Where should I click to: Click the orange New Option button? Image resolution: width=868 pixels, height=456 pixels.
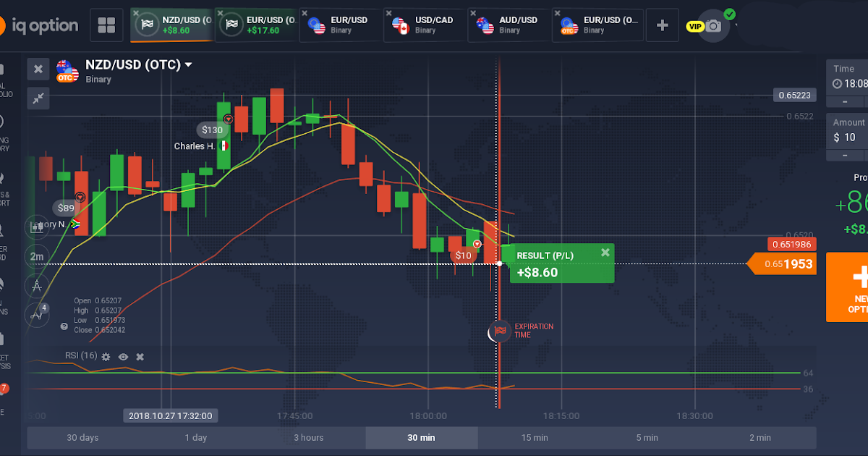tap(847, 287)
